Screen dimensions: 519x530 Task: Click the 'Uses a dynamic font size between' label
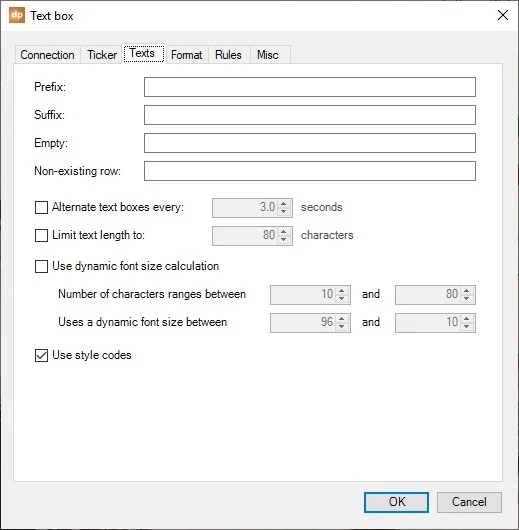coord(142,322)
